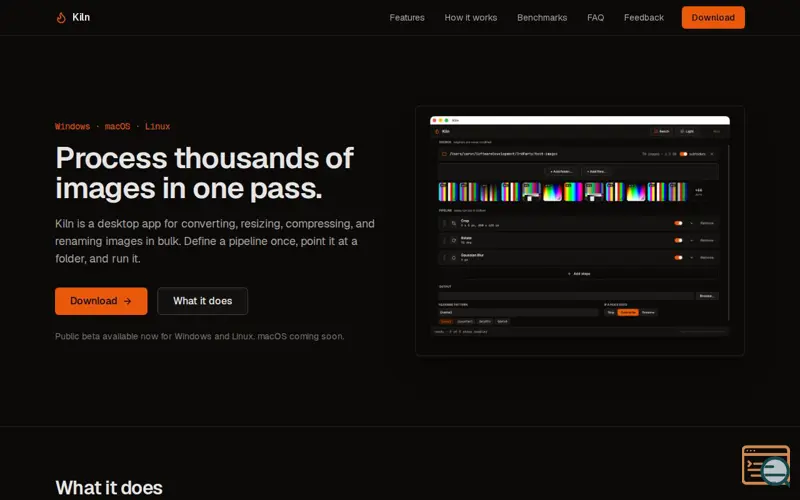Jump to the FAQ nav link
Image resolution: width=800 pixels, height=500 pixels.
tap(595, 17)
